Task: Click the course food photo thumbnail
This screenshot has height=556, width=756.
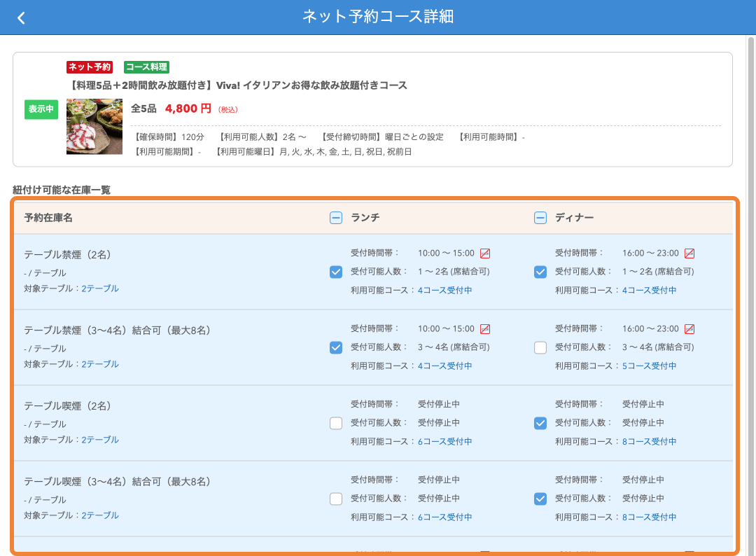Action: tap(94, 127)
